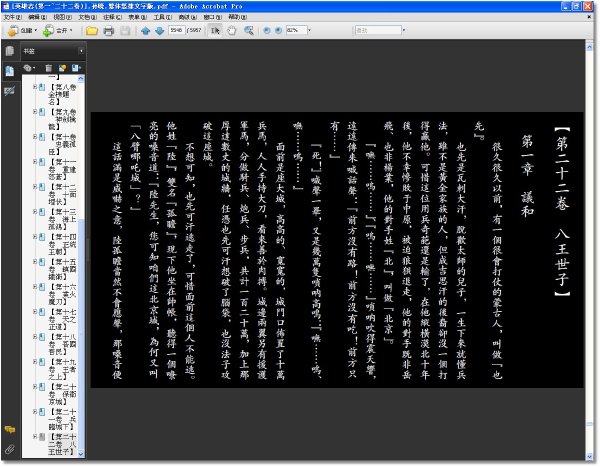Open the 文档 (Document) menu
Image resolution: width=600 pixels, height=467 pixels.
(x=87, y=17)
